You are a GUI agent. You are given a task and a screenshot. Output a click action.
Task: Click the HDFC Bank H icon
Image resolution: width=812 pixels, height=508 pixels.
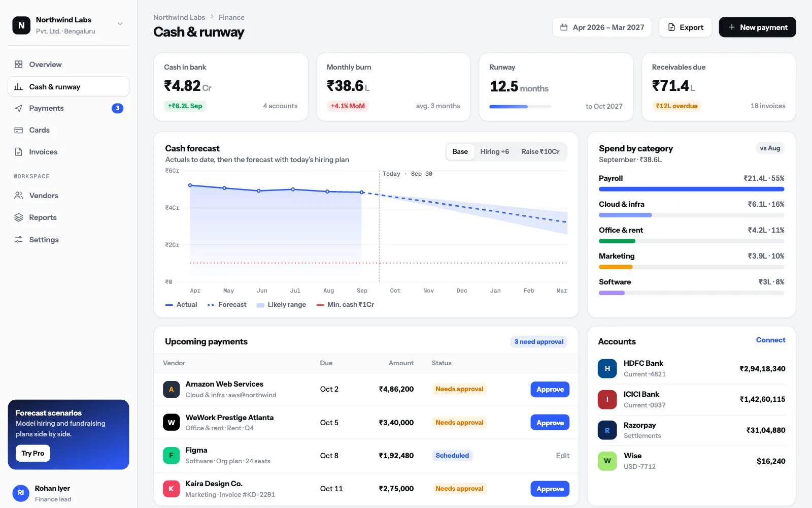tap(607, 369)
